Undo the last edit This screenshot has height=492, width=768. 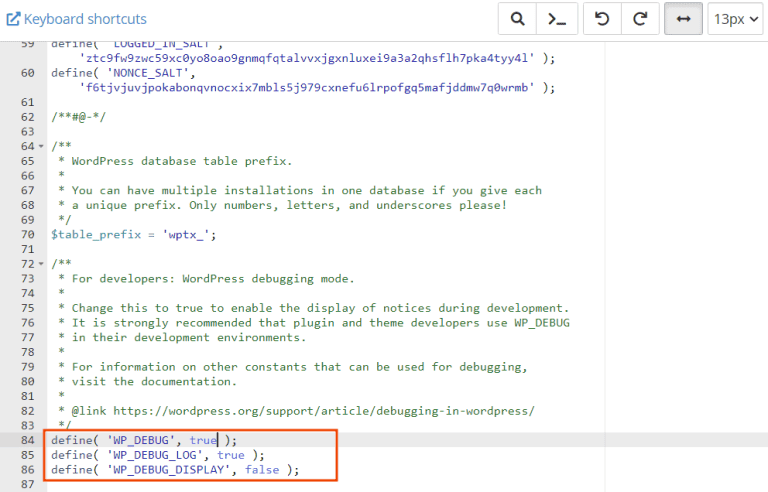coord(602,19)
